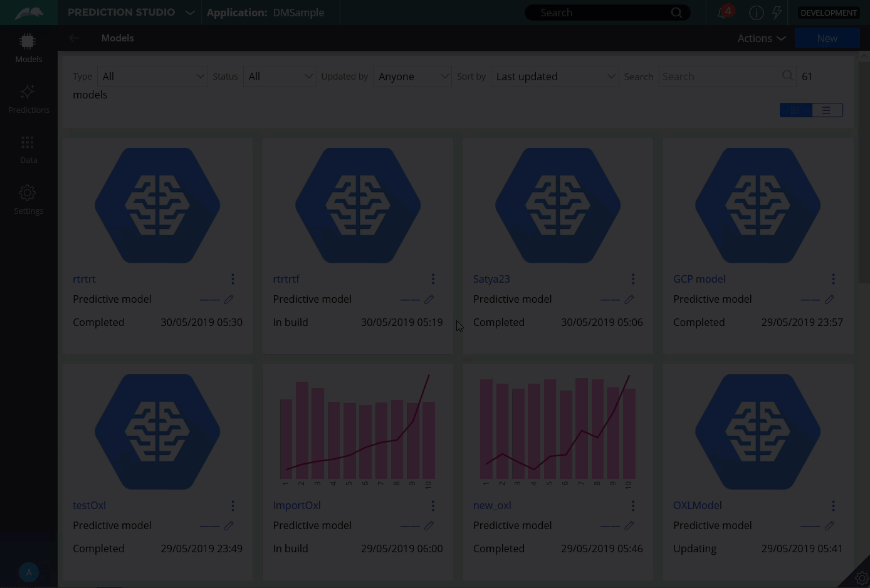870x588 pixels.
Task: Click the New model button
Action: [827, 38]
